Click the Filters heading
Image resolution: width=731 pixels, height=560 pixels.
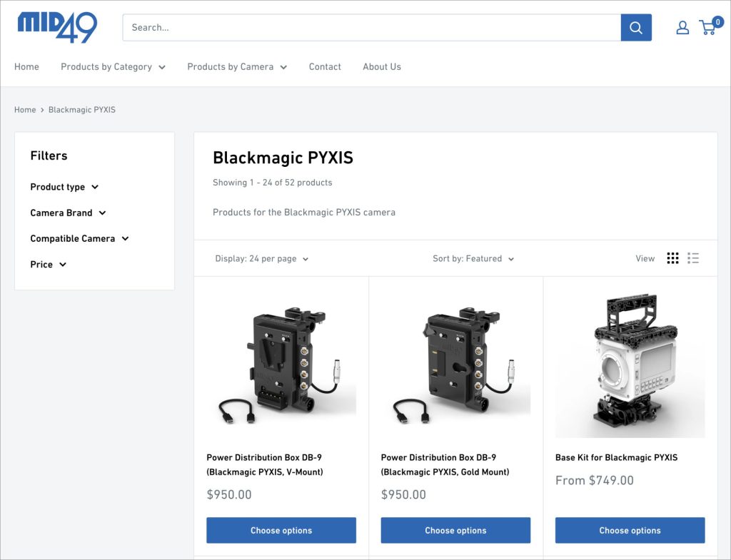click(49, 156)
